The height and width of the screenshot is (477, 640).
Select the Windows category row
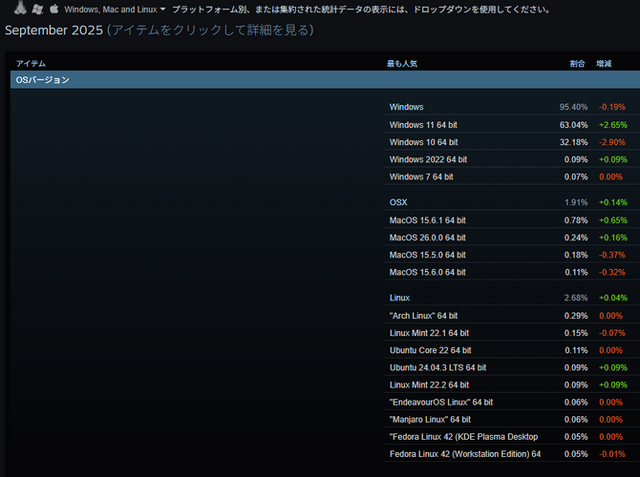tap(406, 107)
